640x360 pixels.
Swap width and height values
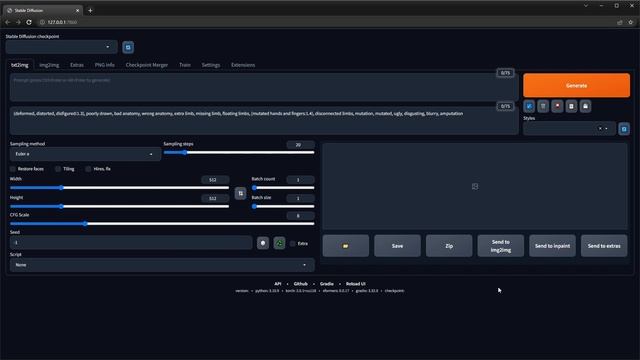pyautogui.click(x=240, y=193)
